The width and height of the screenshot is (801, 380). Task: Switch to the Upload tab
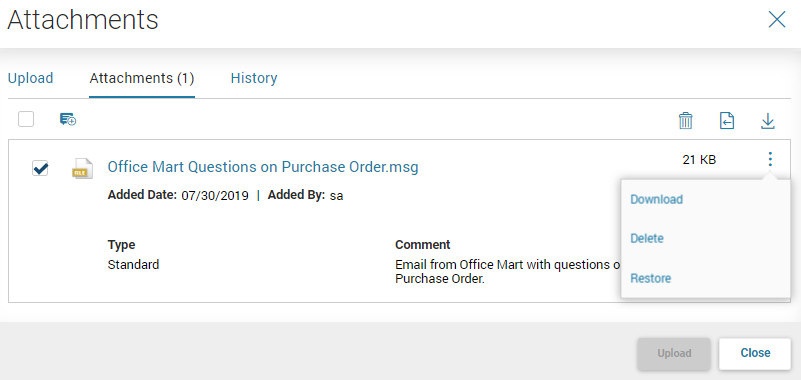pyautogui.click(x=31, y=78)
